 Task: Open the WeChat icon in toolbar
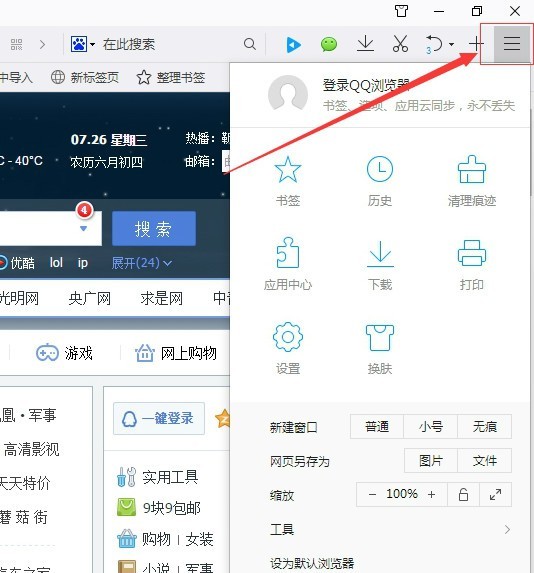(329, 45)
